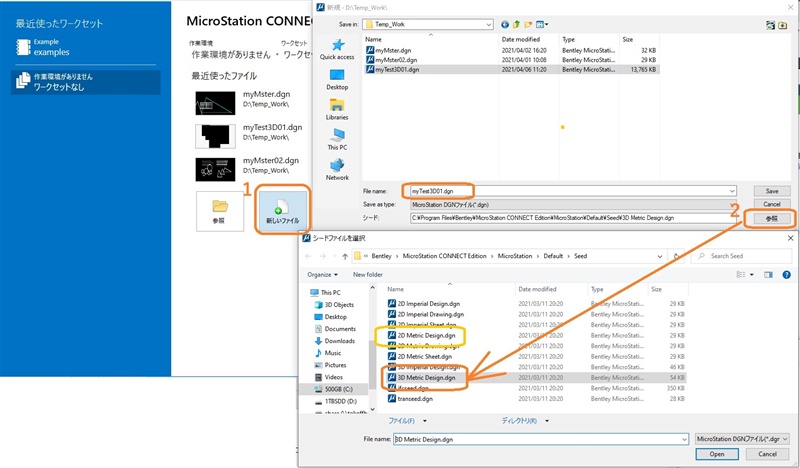The height and width of the screenshot is (468, 800).
Task: Open myTest3D01.dgn thumbnail in recent files
Action: tap(215, 136)
